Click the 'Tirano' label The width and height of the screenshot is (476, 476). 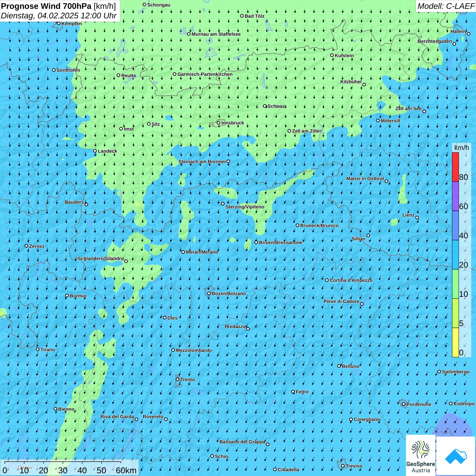[48, 350]
